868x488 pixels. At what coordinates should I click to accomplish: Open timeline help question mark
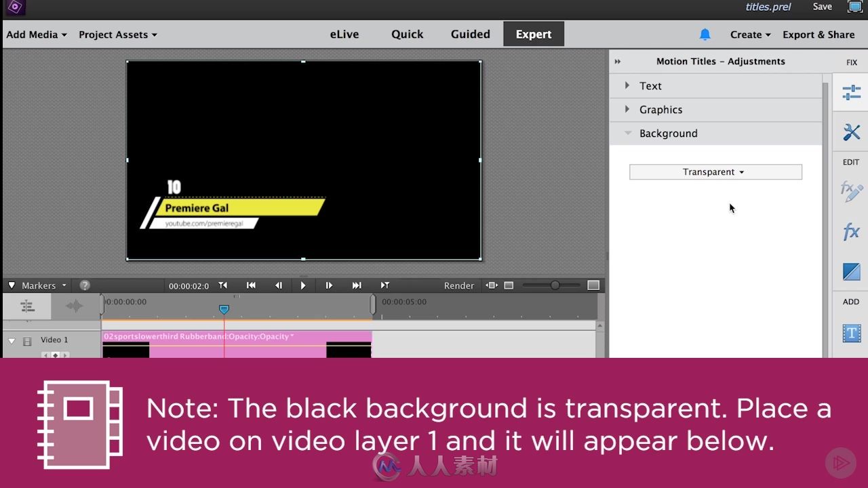(x=85, y=285)
